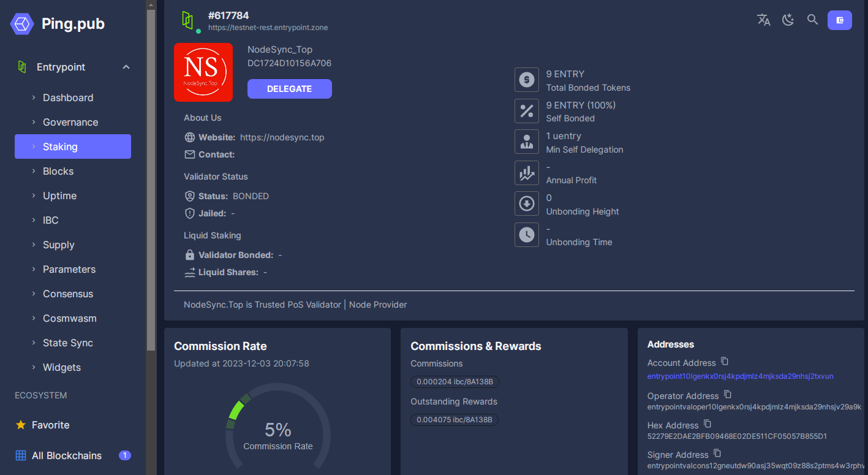Image resolution: width=868 pixels, height=475 pixels.
Task: Click the sidebar vertical scrollbar
Action: [x=151, y=184]
